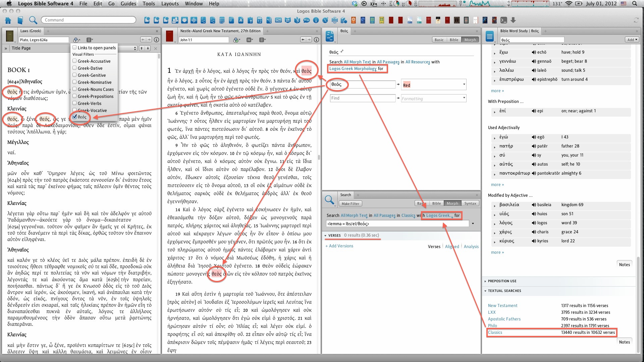Screen dimensions: 644x362
Task: Click the Search panel magnifier icon
Action: point(330,200)
